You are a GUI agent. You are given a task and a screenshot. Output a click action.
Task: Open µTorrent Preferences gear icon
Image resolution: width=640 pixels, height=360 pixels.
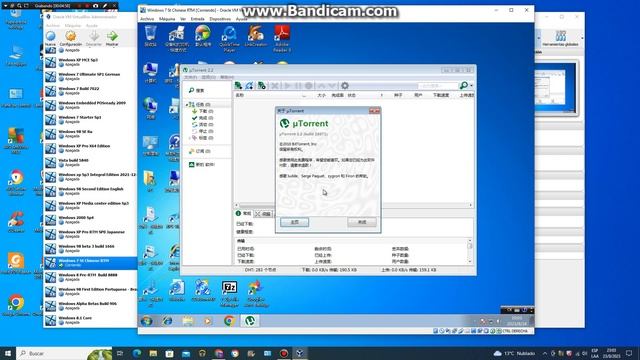click(345, 85)
